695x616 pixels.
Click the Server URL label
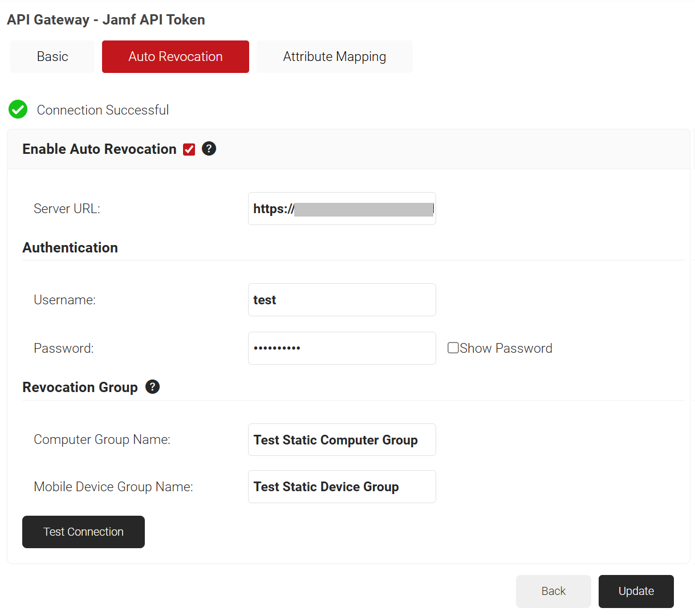point(67,209)
